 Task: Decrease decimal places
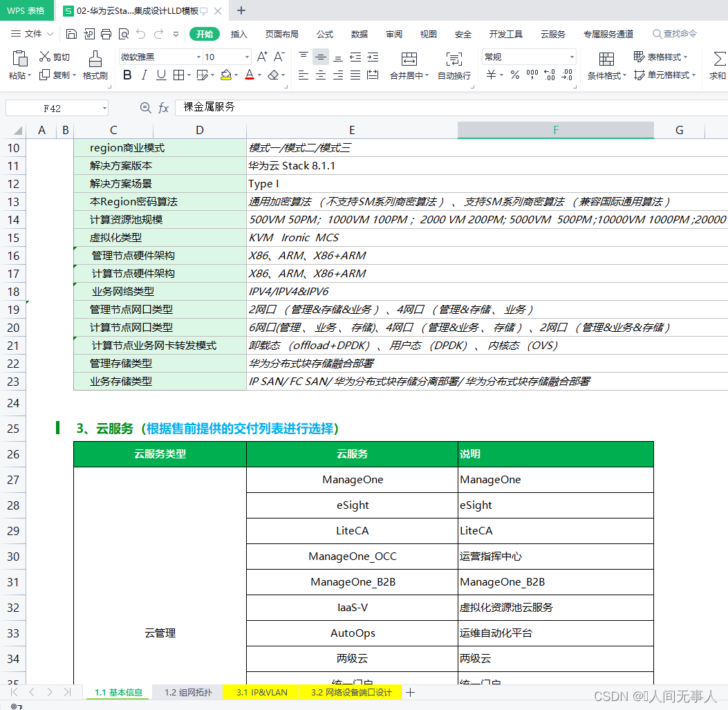pyautogui.click(x=567, y=75)
